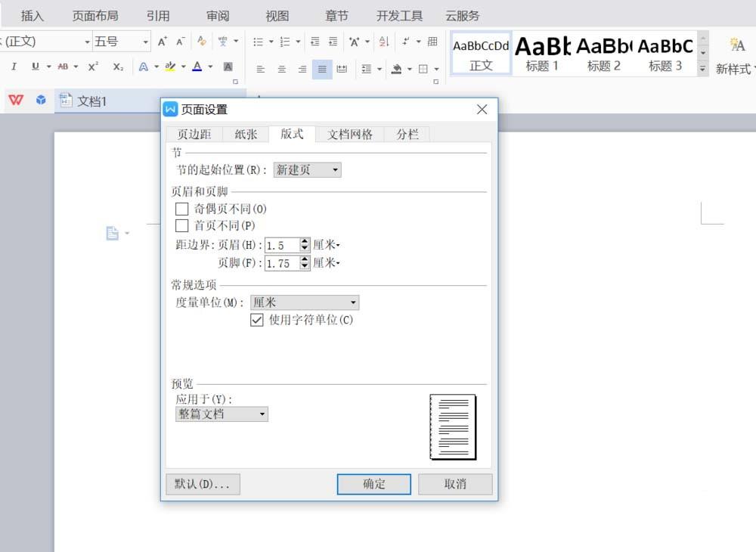Open the 度量单位 dropdown
The width and height of the screenshot is (756, 552).
tap(353, 302)
